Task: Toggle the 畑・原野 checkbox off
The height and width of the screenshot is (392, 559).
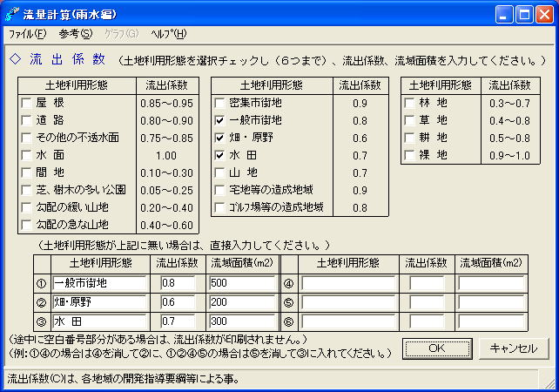Action: point(220,138)
